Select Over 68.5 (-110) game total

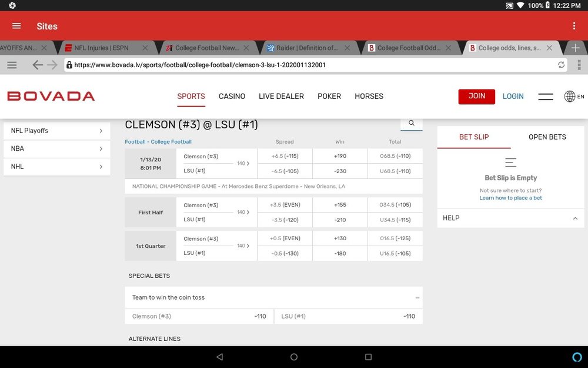(395, 156)
